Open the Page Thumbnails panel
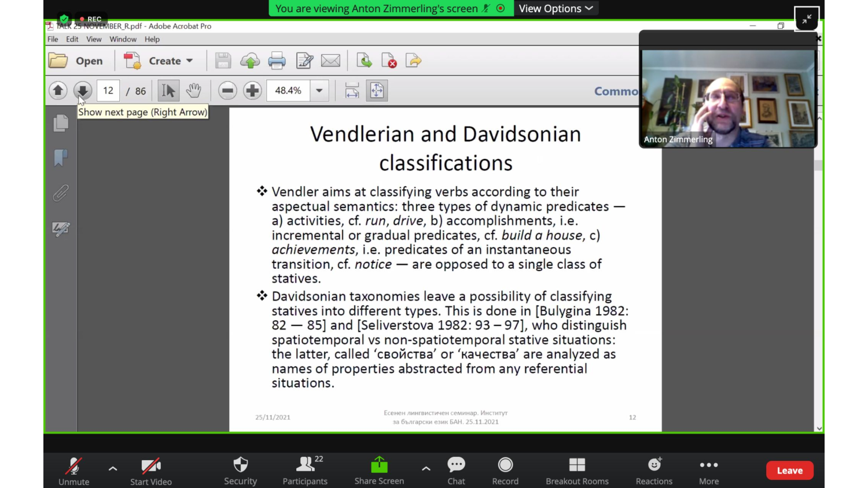 pos(61,123)
